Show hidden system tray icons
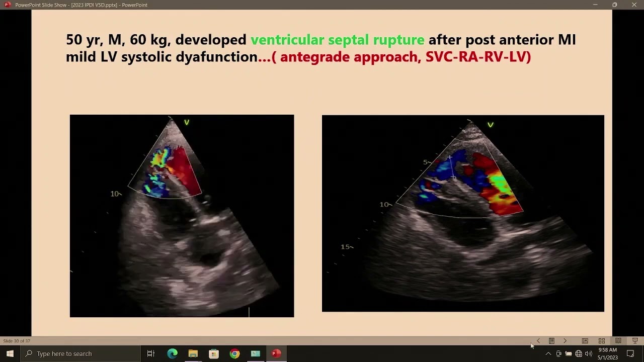 point(548,353)
